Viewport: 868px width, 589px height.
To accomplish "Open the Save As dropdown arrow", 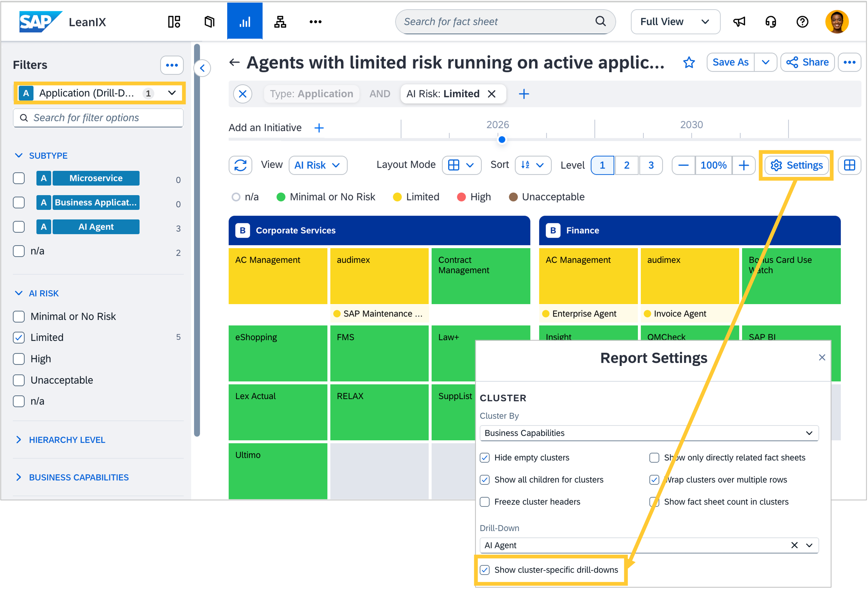I will [x=765, y=62].
